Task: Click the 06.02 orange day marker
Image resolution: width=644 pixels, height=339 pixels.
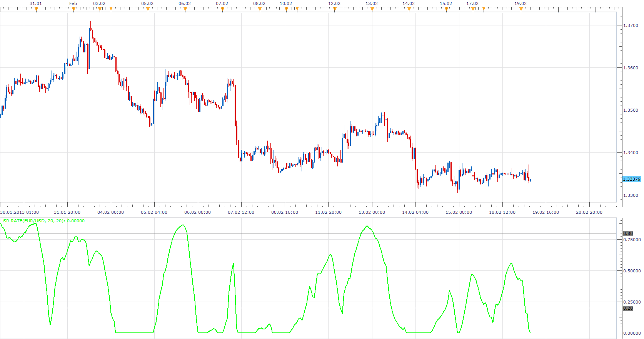Action: click(185, 10)
